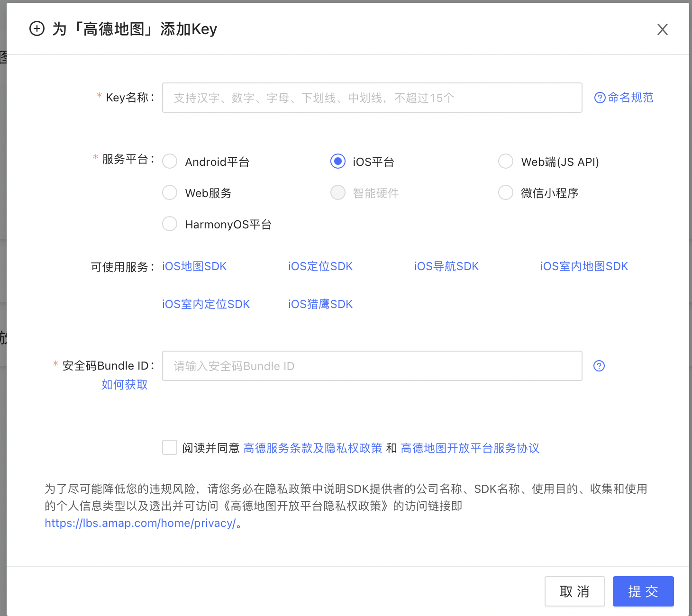This screenshot has width=692, height=616.
Task: Check the agree to terms checkbox
Action: coord(169,447)
